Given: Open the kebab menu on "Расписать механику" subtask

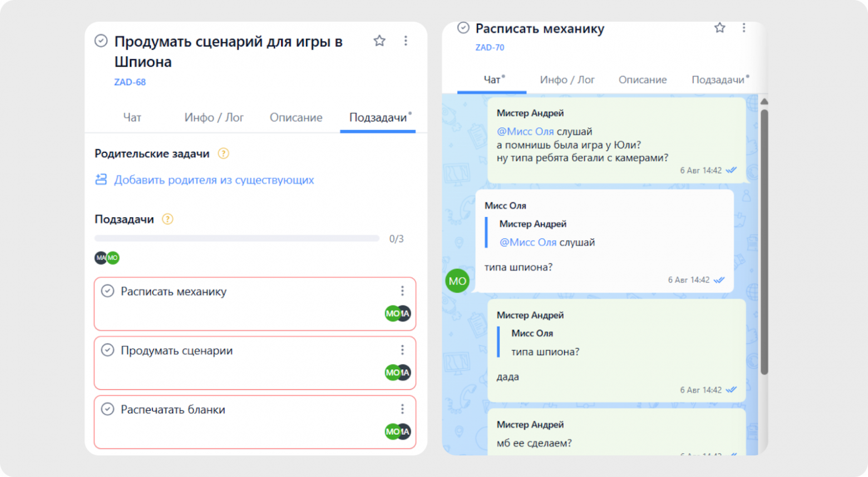Looking at the screenshot, I should [x=402, y=290].
